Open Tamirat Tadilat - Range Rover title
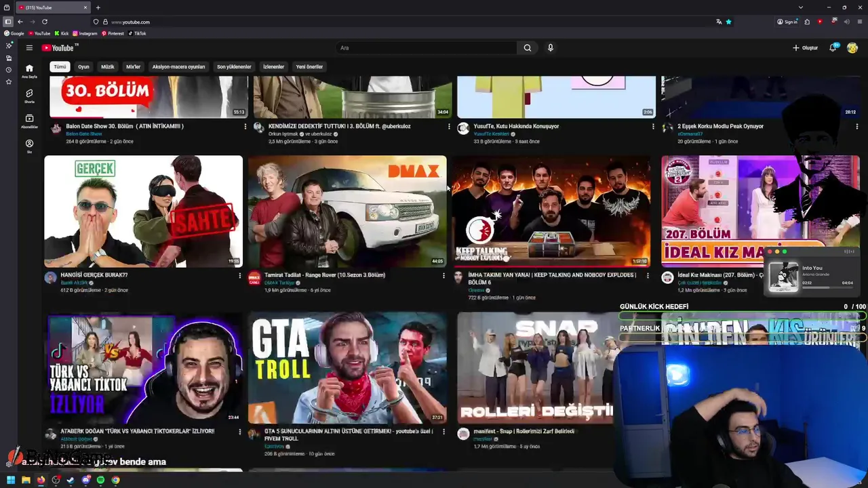This screenshot has height=488, width=868. [325, 275]
